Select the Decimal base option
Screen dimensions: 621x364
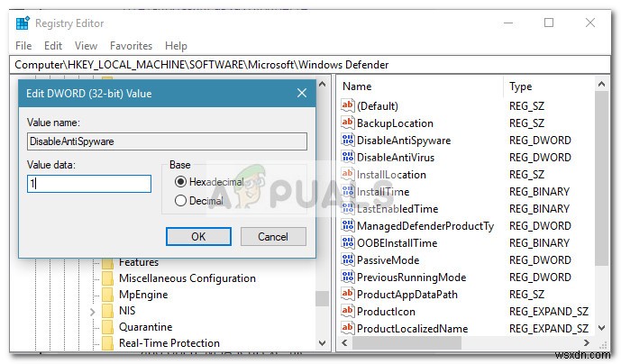(180, 201)
